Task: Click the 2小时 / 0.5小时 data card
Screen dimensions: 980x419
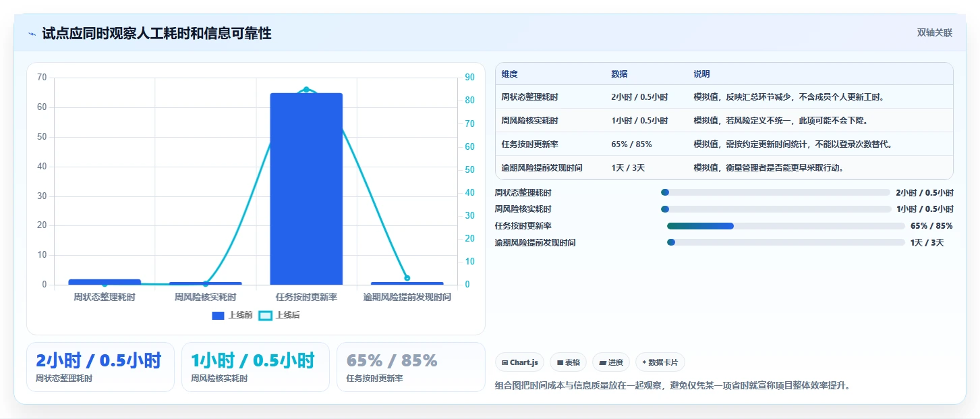Action: tap(100, 367)
